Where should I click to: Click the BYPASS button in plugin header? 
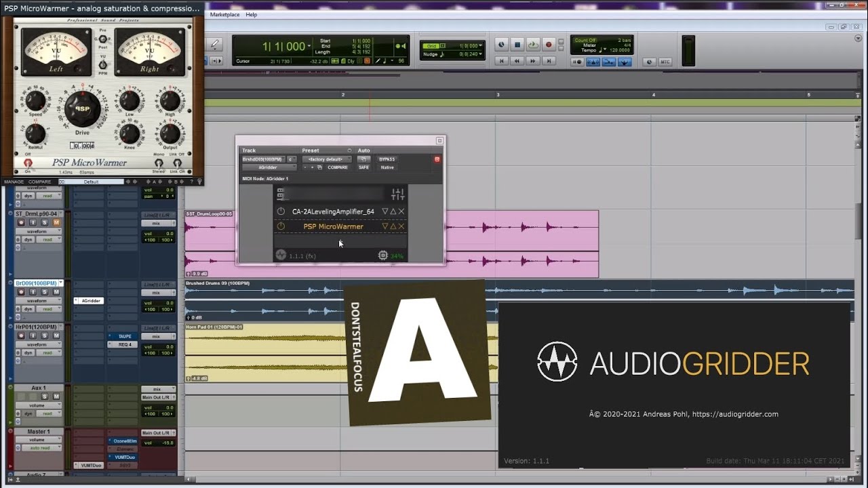[387, 159]
